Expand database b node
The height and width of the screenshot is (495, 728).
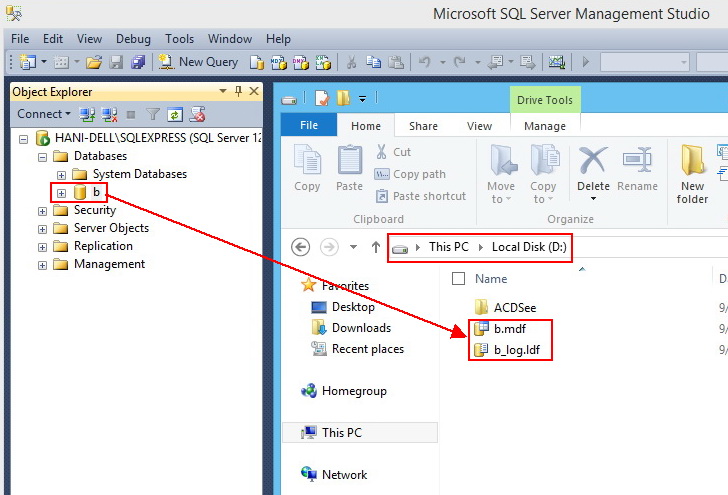click(61, 193)
